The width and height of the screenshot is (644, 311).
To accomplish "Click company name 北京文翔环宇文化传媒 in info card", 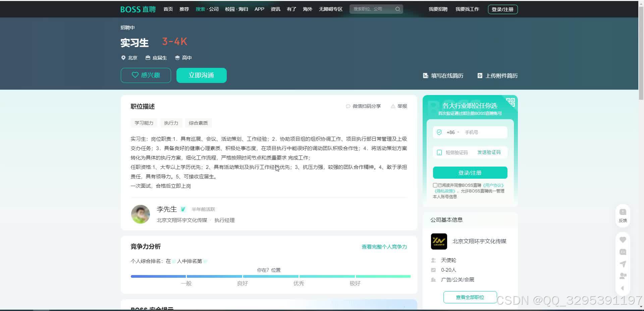I will point(479,241).
